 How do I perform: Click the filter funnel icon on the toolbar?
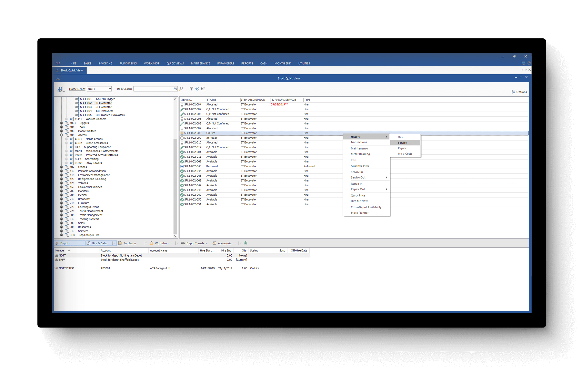tap(191, 89)
